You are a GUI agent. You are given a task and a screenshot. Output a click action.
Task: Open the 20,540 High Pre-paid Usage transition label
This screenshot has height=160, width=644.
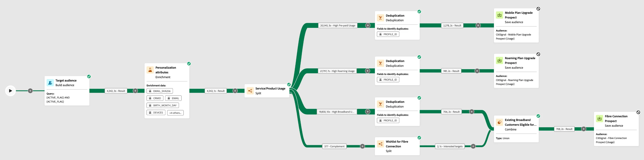tap(337, 25)
